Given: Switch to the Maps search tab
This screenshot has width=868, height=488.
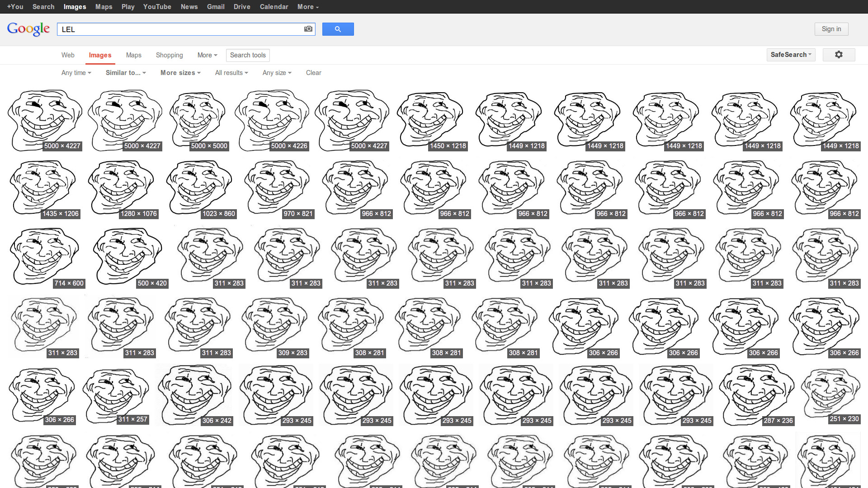Looking at the screenshot, I should coord(133,55).
